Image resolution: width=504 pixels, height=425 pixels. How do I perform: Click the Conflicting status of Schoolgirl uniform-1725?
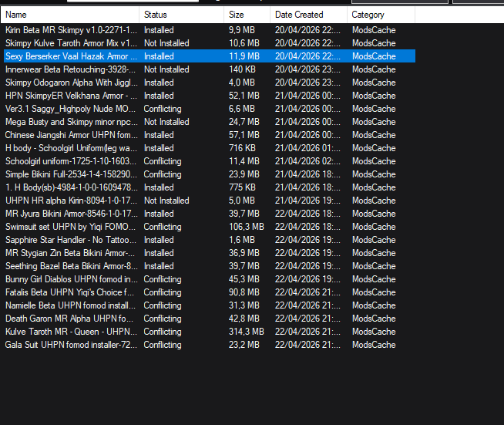pos(163,161)
